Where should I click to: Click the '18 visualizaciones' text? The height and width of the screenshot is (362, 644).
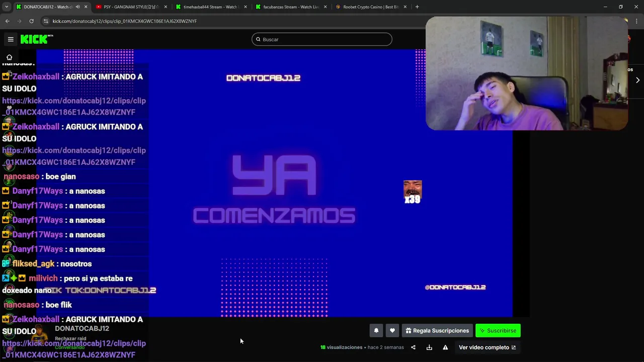coord(342,347)
